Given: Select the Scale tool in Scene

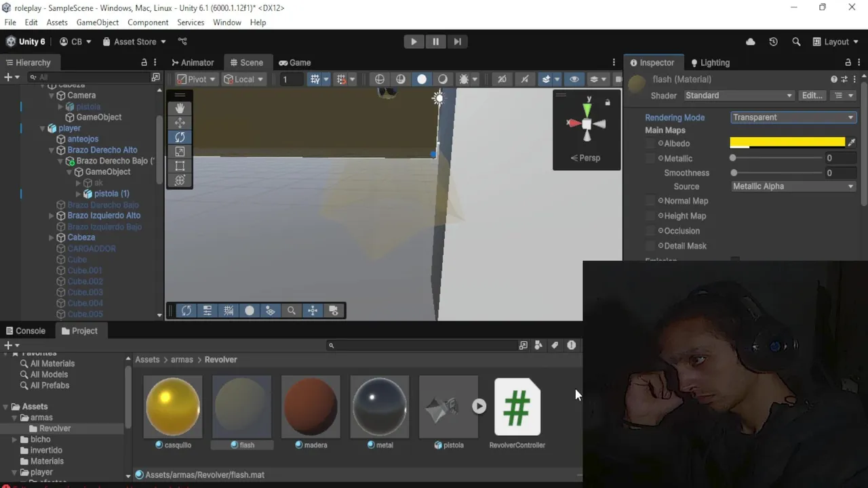Looking at the screenshot, I should pyautogui.click(x=180, y=152).
